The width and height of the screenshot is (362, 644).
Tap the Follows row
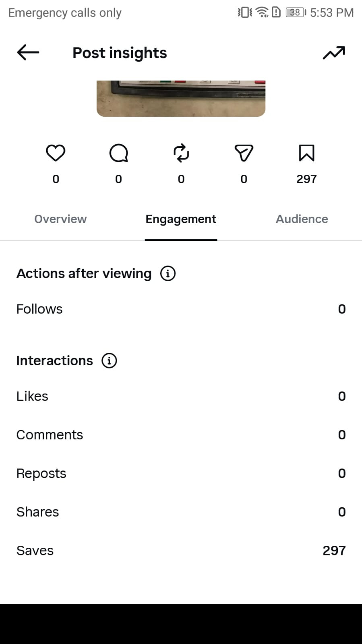[x=181, y=309]
